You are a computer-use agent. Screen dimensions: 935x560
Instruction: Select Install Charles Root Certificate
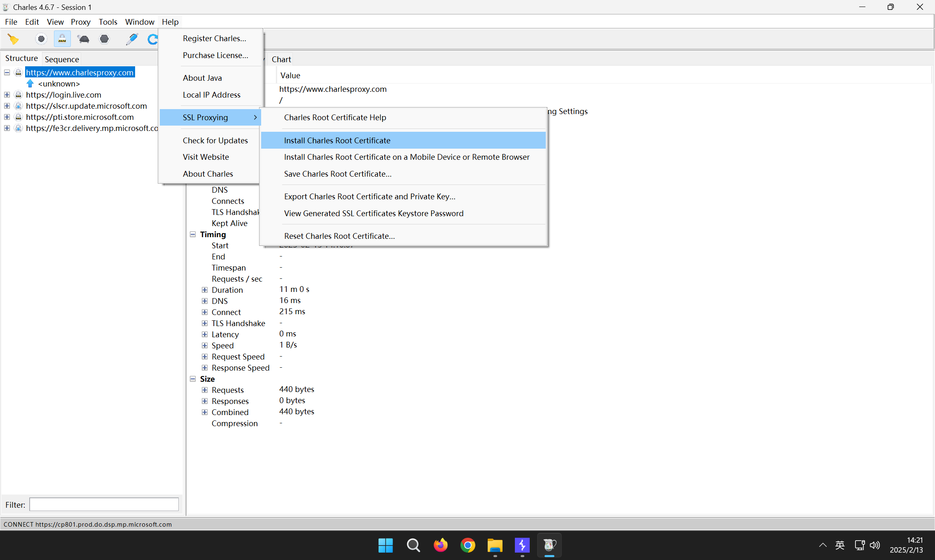[337, 140]
